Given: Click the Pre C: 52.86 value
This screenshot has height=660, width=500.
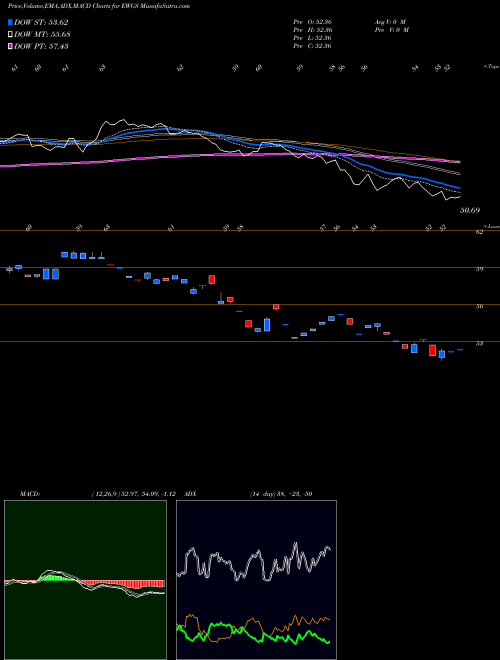Looking at the screenshot, I should (313, 46).
